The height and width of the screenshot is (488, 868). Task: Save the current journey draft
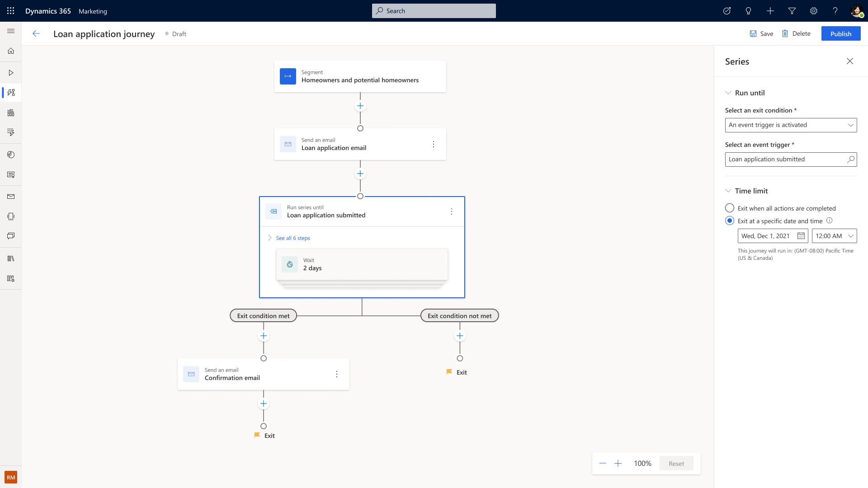[761, 33]
